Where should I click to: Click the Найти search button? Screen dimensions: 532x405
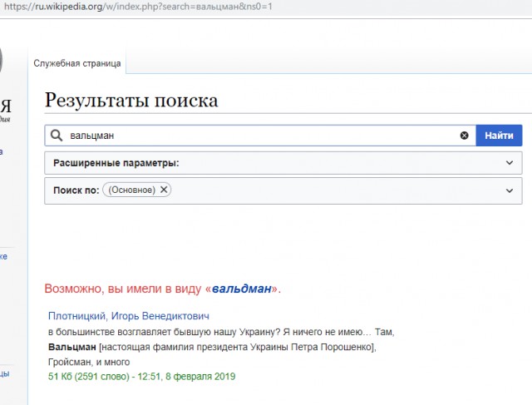[x=499, y=136]
